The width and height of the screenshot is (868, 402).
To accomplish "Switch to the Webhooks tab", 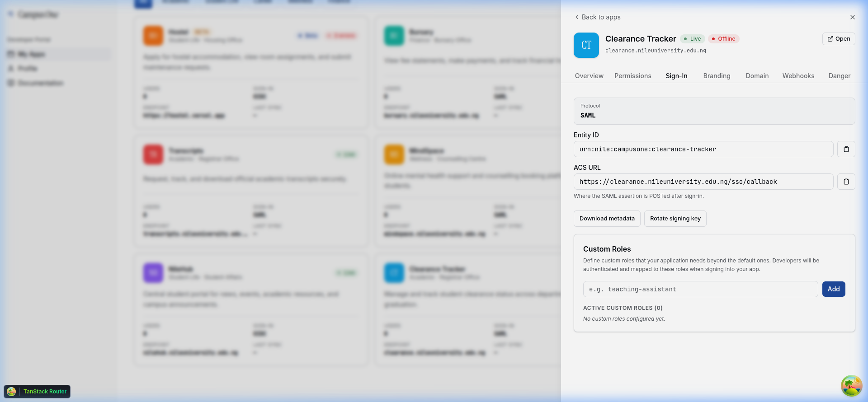I will coord(798,76).
